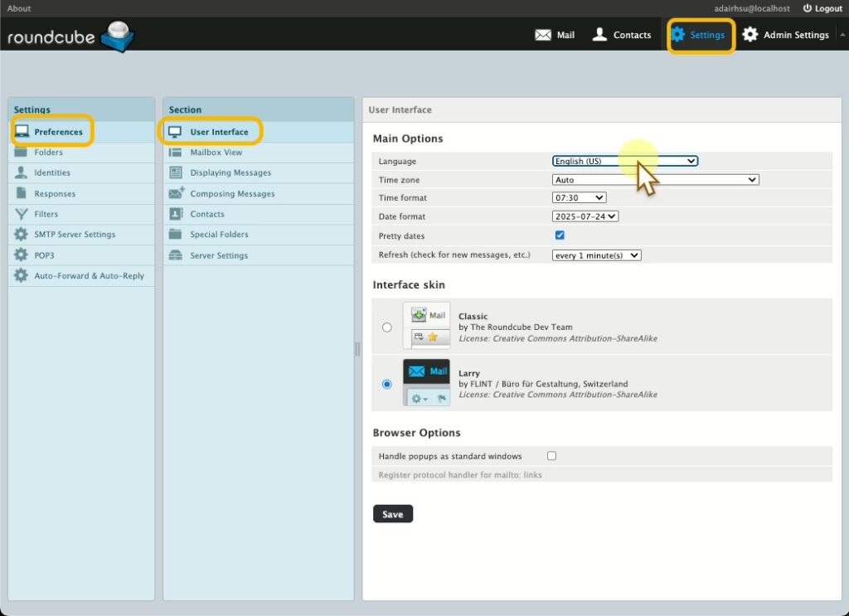Click the Identities person icon
Viewport: 849px width, 616px height.
(21, 172)
